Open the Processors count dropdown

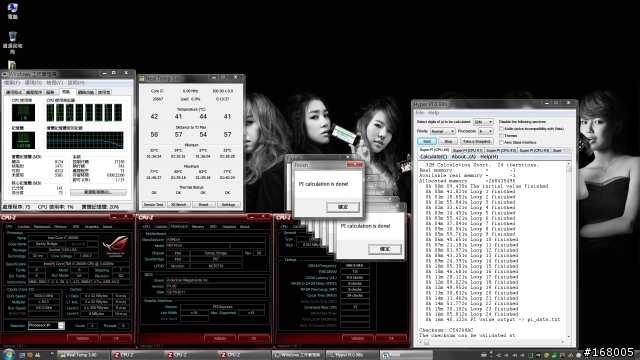pos(486,131)
